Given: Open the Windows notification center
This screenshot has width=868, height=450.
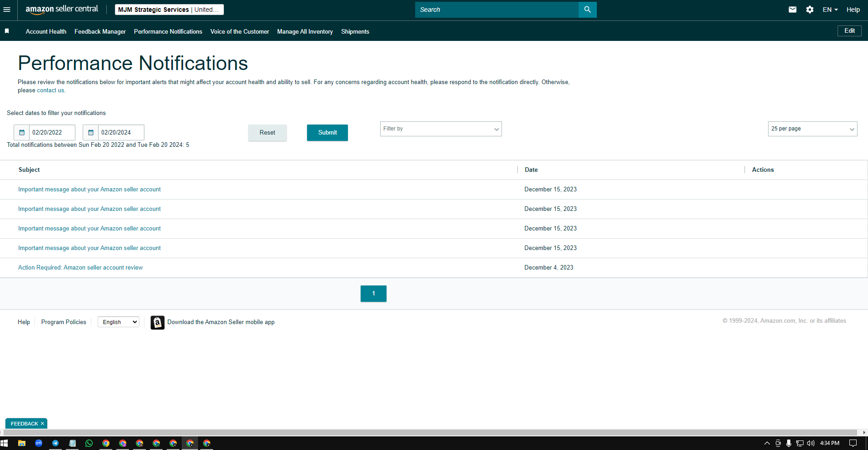Looking at the screenshot, I should 853,443.
